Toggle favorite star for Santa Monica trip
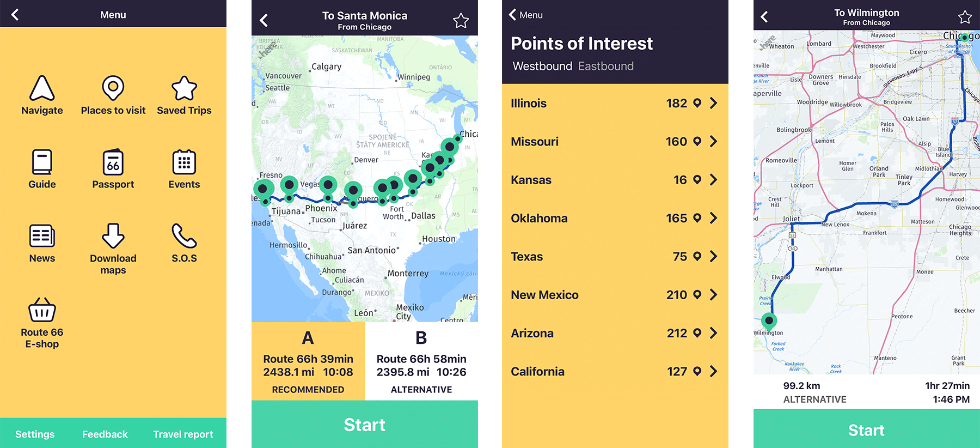The width and height of the screenshot is (980, 448). click(x=461, y=21)
